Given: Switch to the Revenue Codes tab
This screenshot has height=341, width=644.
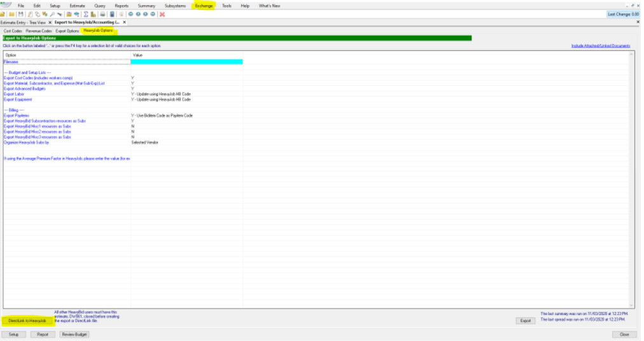Looking at the screenshot, I should coord(39,31).
